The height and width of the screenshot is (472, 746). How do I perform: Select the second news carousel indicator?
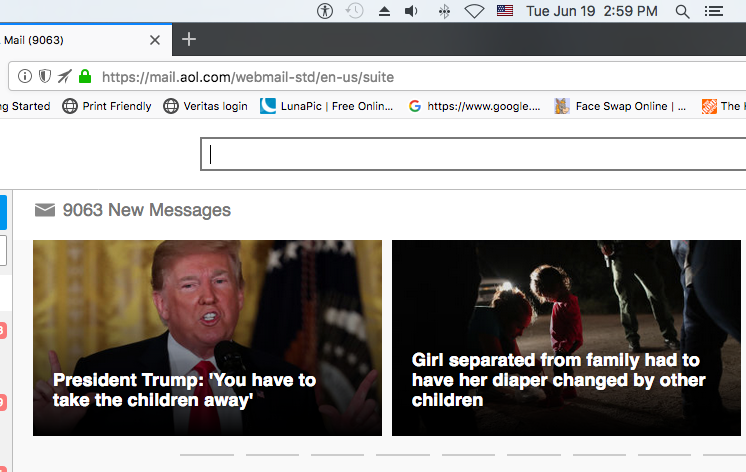273,455
